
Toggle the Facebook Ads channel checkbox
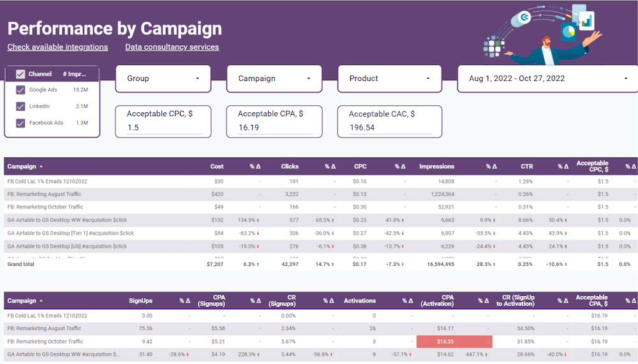click(x=20, y=123)
